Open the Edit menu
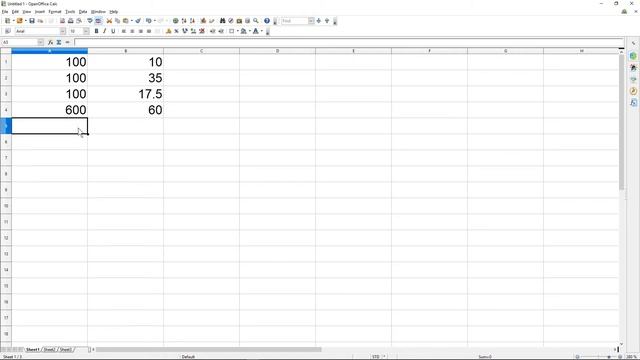 click(x=15, y=12)
